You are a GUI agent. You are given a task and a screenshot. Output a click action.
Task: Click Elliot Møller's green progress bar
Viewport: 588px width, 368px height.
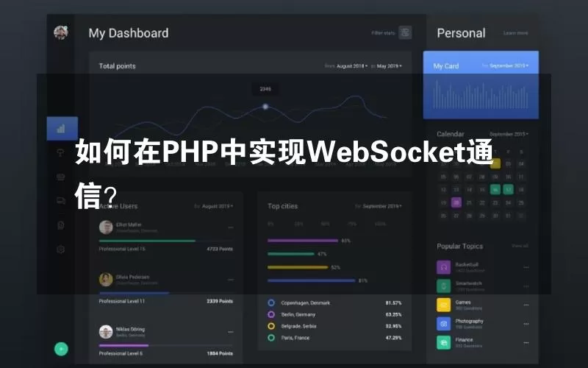tap(147, 241)
